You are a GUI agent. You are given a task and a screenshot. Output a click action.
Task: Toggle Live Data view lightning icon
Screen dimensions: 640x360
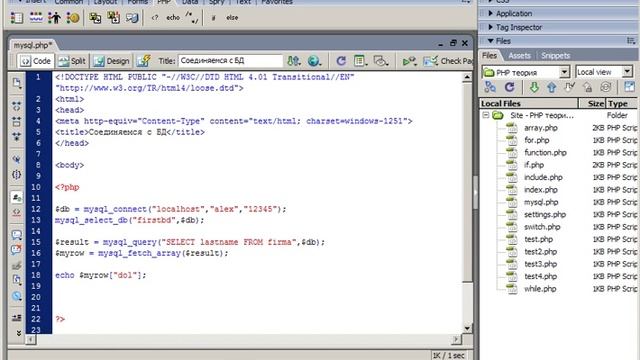(143, 61)
